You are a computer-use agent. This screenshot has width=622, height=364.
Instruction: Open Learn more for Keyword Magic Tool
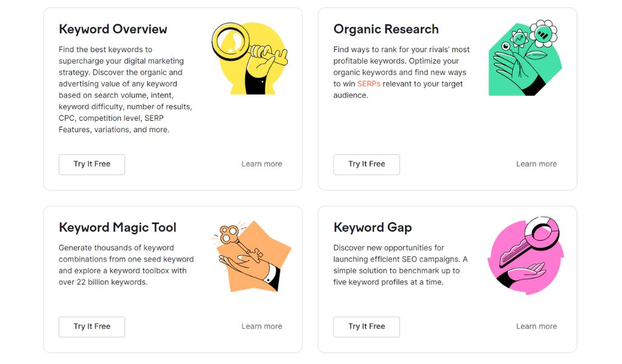[262, 326]
